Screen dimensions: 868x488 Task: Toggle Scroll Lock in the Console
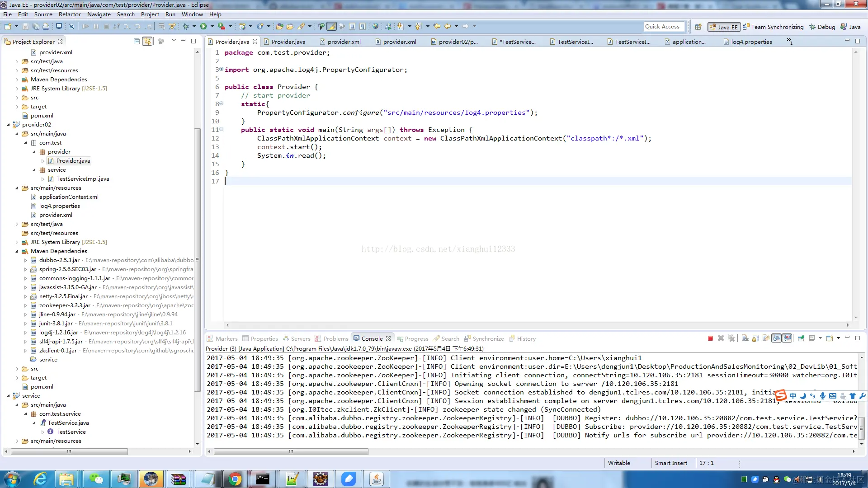(755, 338)
